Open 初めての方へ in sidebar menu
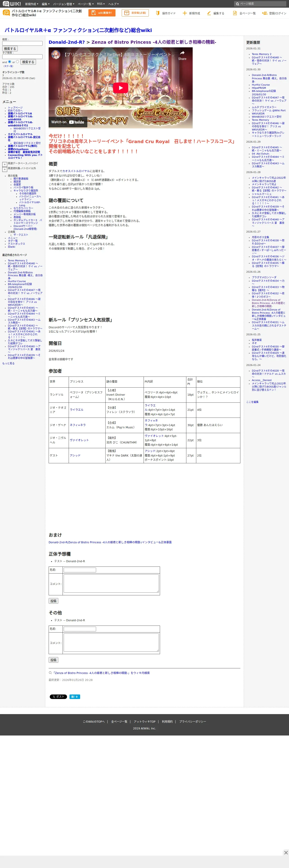Viewport: 289px width, 868px height. click(x=15, y=110)
